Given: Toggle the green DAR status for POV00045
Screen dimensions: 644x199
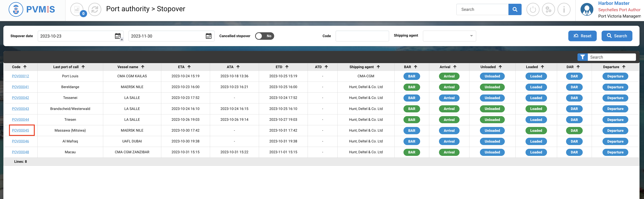Looking at the screenshot, I should point(574,131).
